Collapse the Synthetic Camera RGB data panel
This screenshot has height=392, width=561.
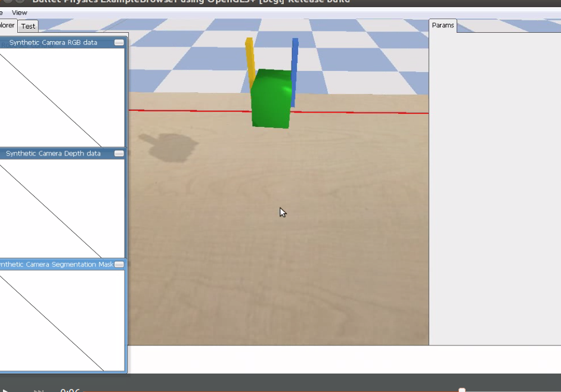[x=119, y=42]
